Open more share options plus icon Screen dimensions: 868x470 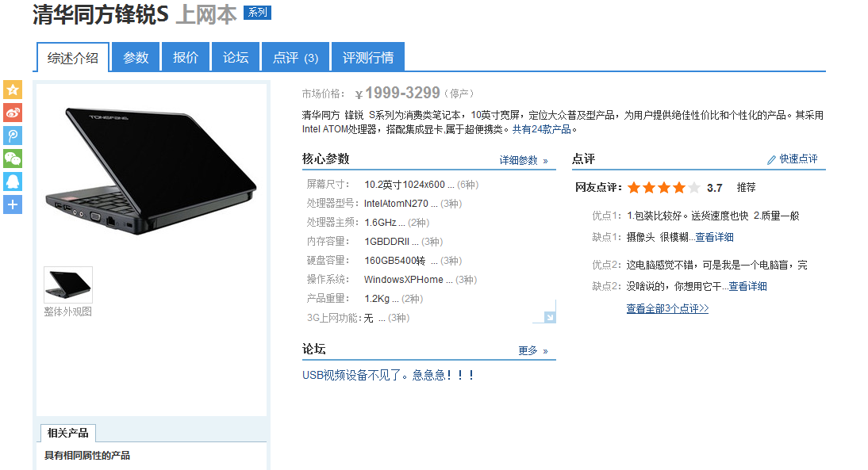point(13,204)
